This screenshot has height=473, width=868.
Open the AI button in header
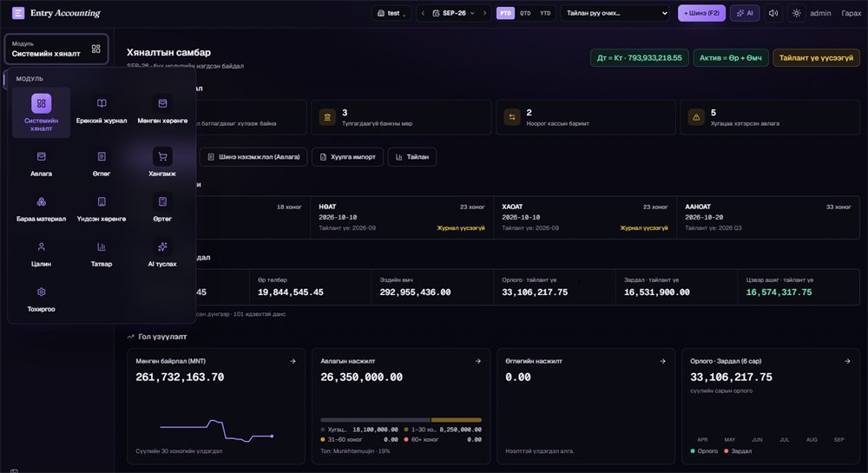tap(745, 13)
